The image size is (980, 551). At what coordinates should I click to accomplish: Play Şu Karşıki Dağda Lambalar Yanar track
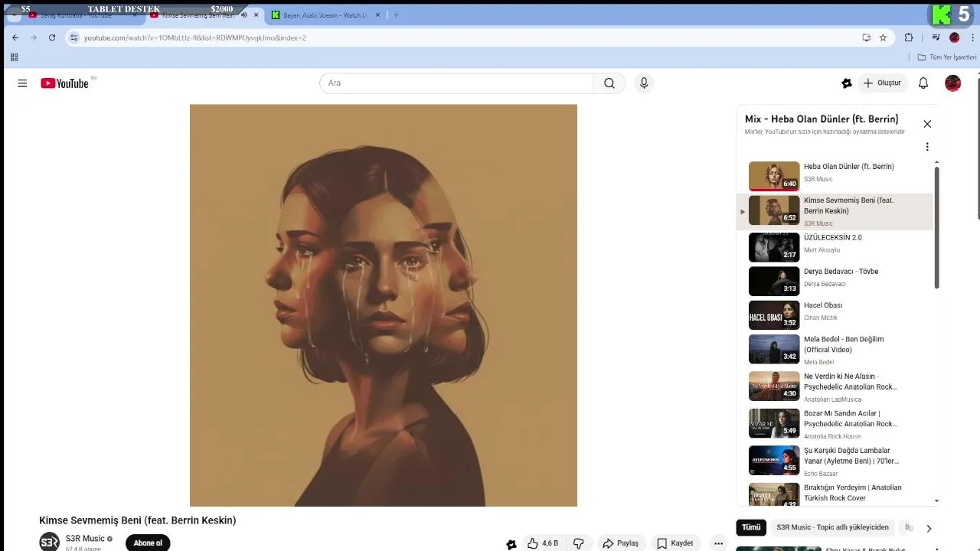coord(835,461)
